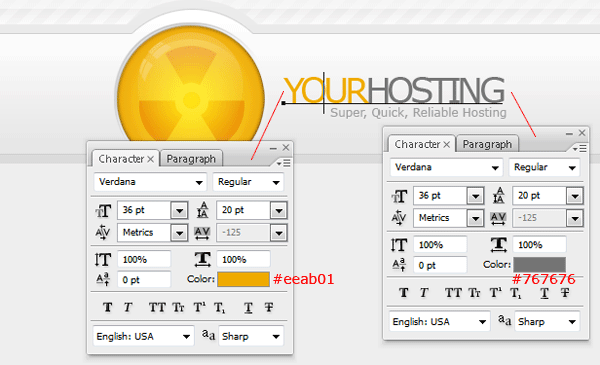Toggle Underline in left Character panel
This screenshot has width=600, height=365.
(248, 308)
